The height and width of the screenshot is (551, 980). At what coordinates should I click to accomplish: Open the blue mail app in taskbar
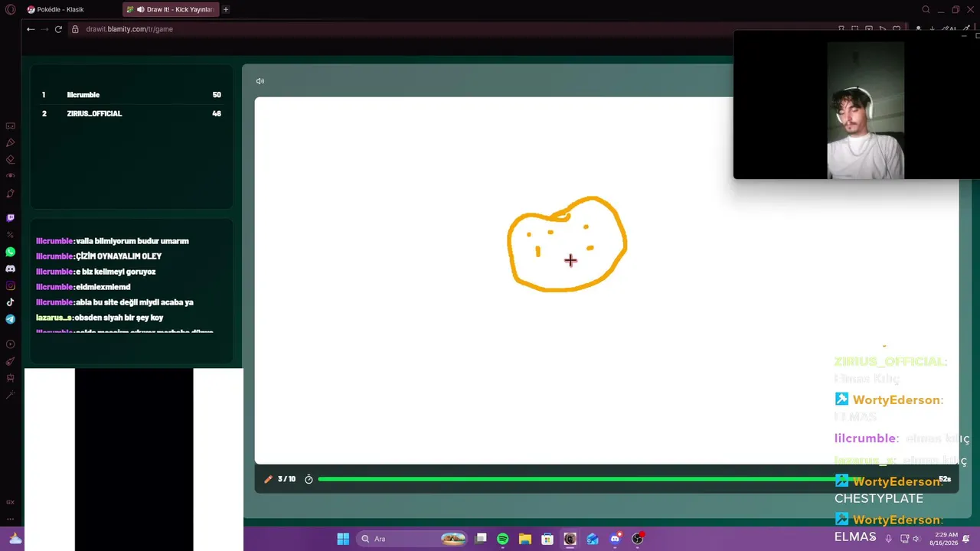click(593, 539)
